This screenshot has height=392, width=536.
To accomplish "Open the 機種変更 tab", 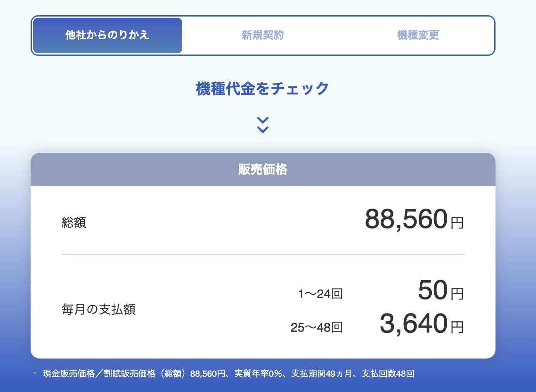I will [x=418, y=35].
